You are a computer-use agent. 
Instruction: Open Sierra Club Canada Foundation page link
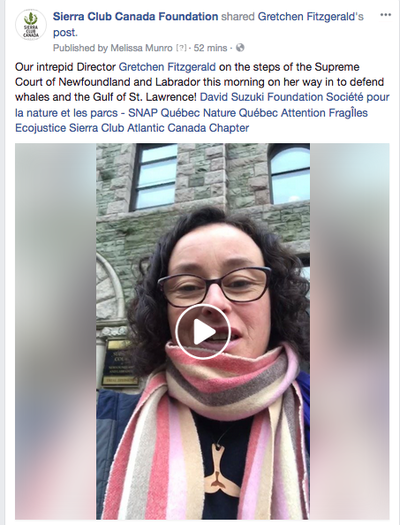(136, 16)
